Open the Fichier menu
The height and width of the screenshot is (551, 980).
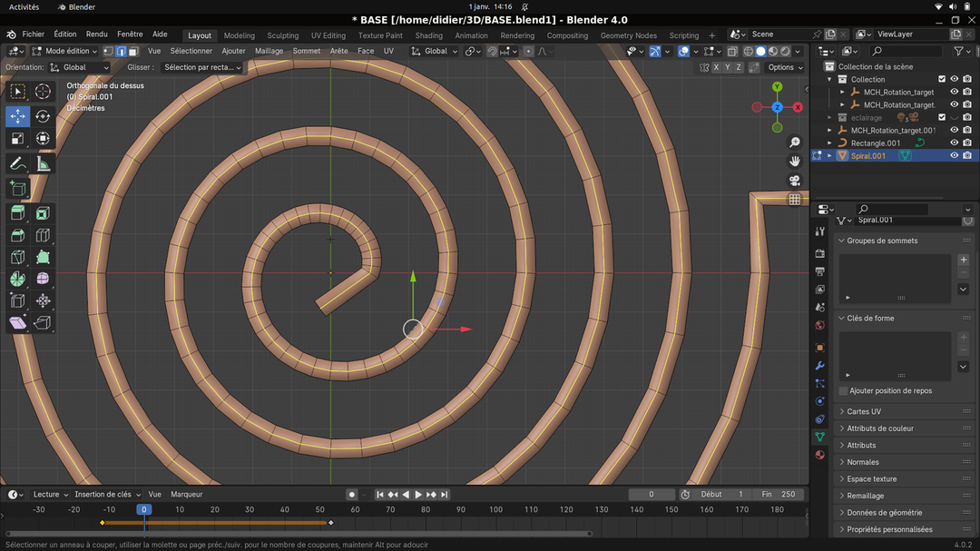[x=34, y=34]
